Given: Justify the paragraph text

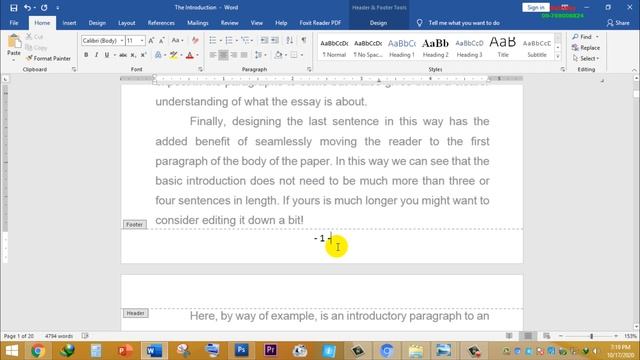Looking at the screenshot, I should pos(244,55).
